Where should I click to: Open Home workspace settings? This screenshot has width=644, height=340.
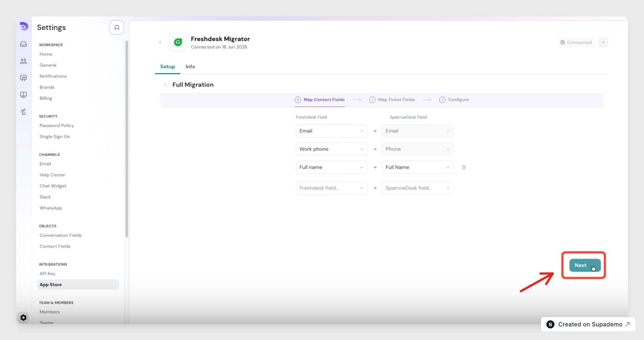[46, 54]
